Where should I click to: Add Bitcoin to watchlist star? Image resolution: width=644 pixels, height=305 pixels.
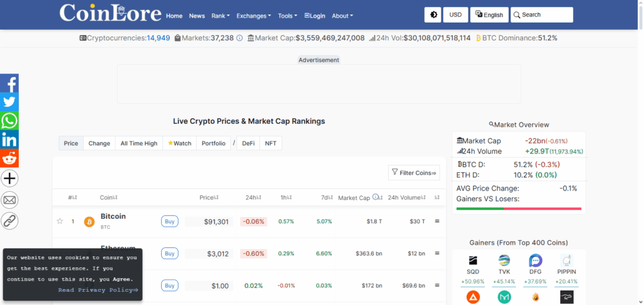click(60, 221)
